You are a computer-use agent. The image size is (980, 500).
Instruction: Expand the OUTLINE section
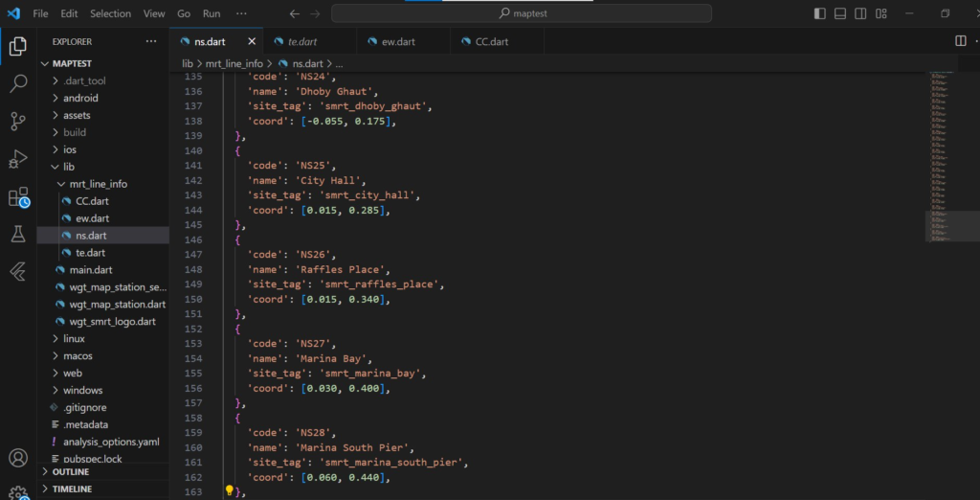tap(71, 472)
